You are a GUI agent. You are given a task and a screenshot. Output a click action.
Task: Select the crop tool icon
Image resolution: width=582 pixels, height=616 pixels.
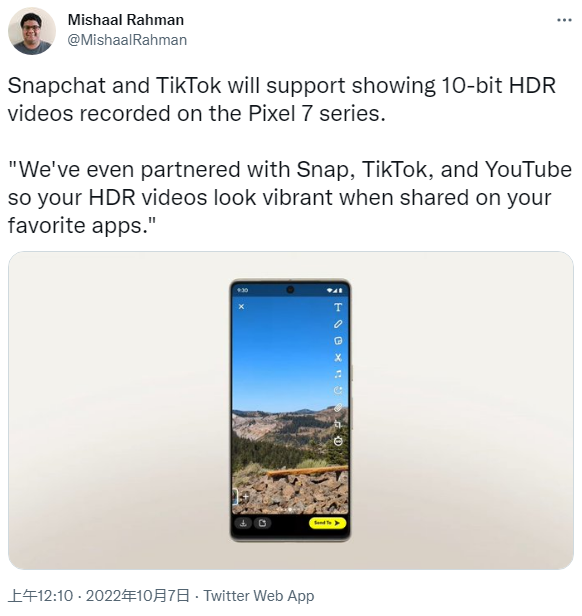coord(338,424)
